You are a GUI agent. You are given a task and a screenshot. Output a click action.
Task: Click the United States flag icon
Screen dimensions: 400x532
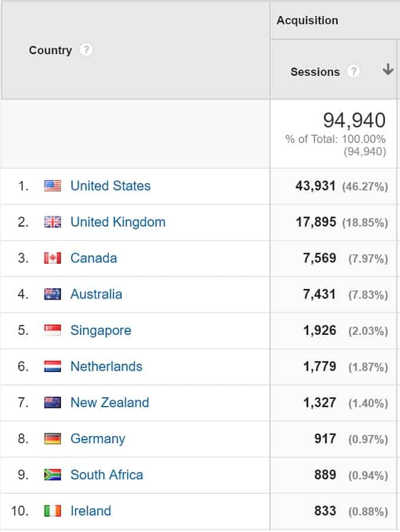click(52, 186)
